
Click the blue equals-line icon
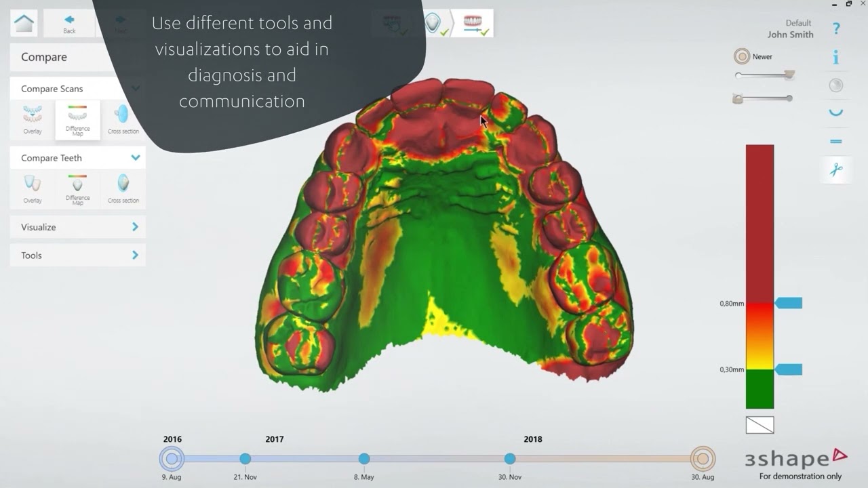click(836, 142)
